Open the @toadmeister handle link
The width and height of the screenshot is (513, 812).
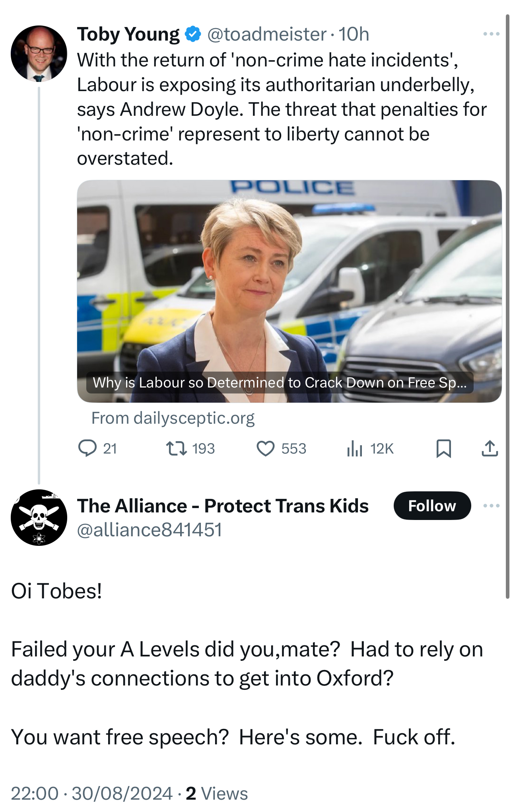pos(267,34)
